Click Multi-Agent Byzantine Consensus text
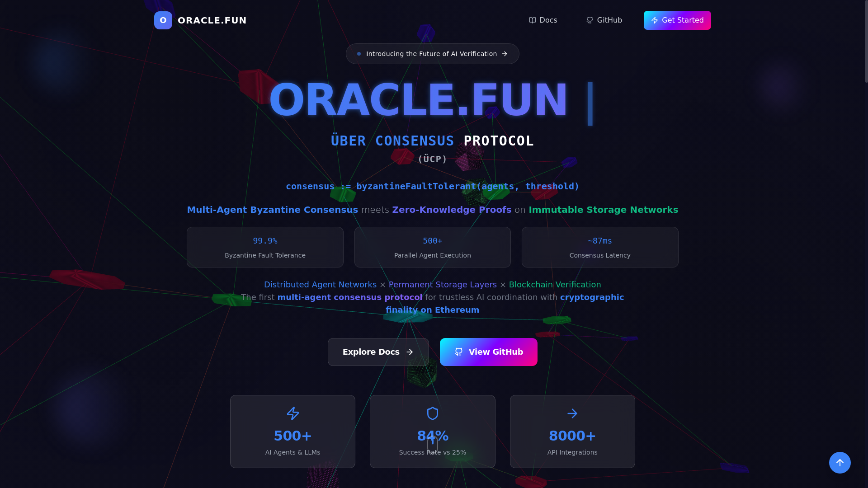Screen dimensions: 868x488 point(273,210)
